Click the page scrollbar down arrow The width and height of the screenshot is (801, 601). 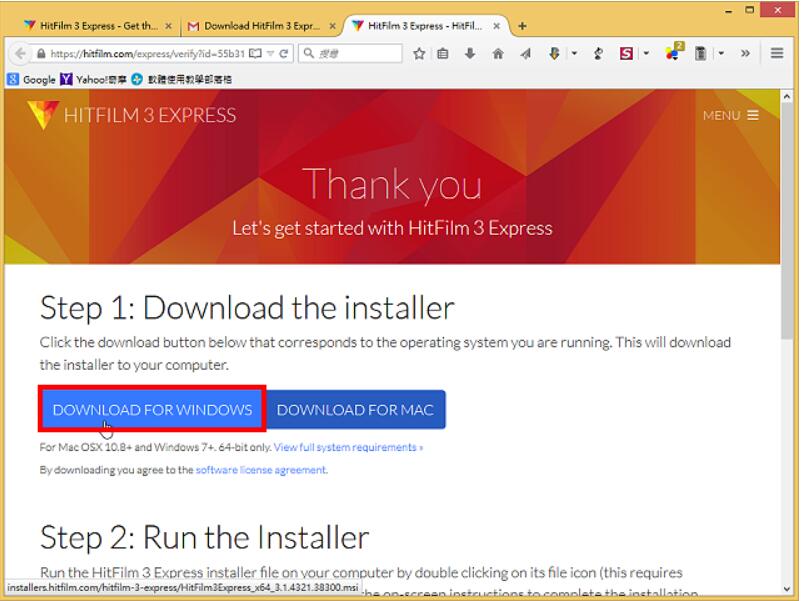(x=787, y=589)
